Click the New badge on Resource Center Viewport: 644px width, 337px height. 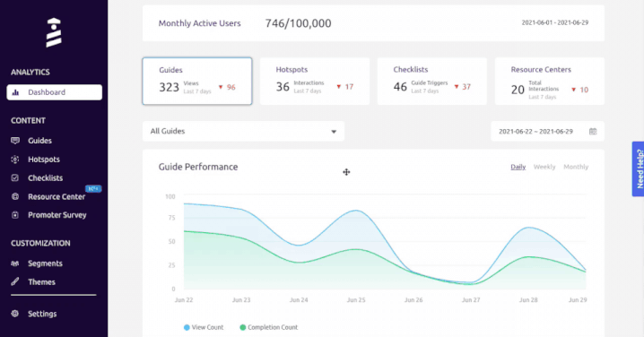93,188
